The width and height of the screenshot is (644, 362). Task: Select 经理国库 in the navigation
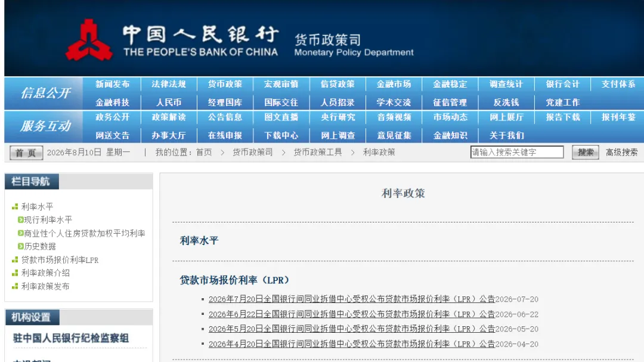(x=225, y=103)
